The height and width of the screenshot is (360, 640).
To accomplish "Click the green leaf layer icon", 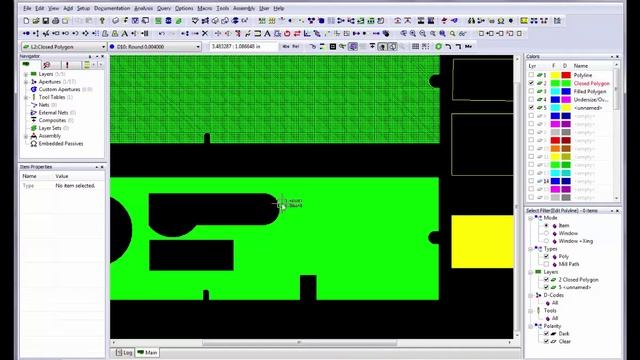I will (x=178, y=20).
